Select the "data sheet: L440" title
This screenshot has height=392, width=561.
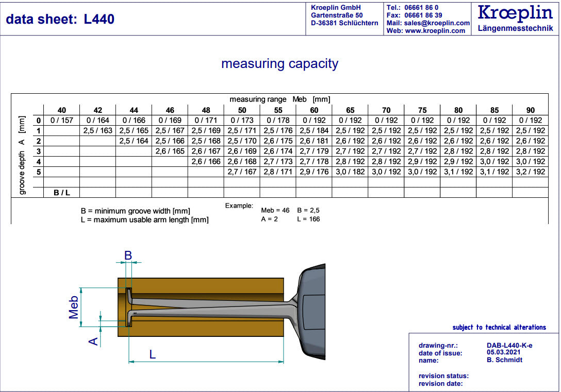[x=60, y=20]
